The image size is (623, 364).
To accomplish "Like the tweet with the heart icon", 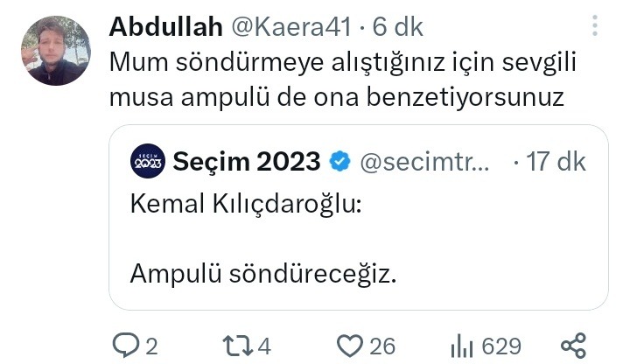I will click(x=350, y=346).
